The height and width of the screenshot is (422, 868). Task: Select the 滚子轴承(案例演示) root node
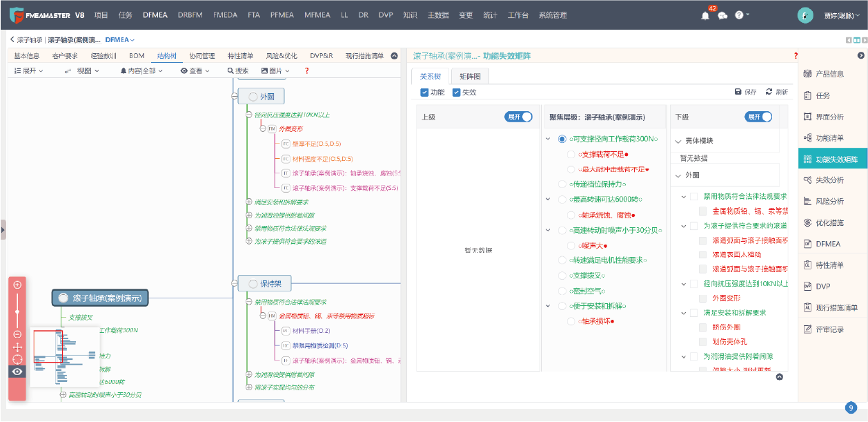click(x=101, y=298)
